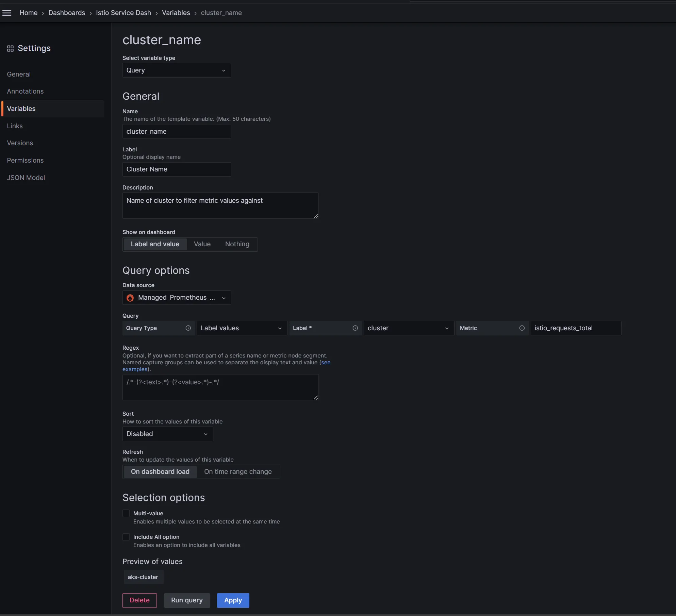Select On time range change refresh
Screen dimensions: 676x616
pos(238,472)
